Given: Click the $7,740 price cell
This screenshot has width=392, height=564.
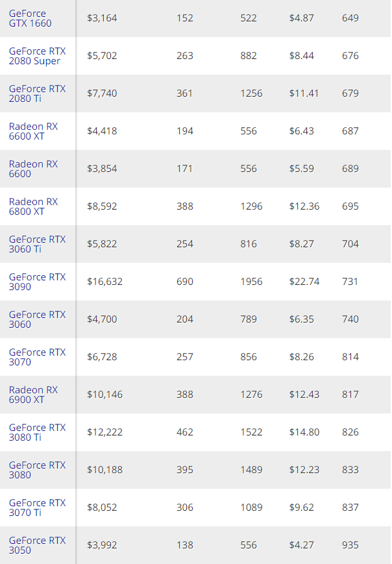Looking at the screenshot, I should (x=102, y=93).
